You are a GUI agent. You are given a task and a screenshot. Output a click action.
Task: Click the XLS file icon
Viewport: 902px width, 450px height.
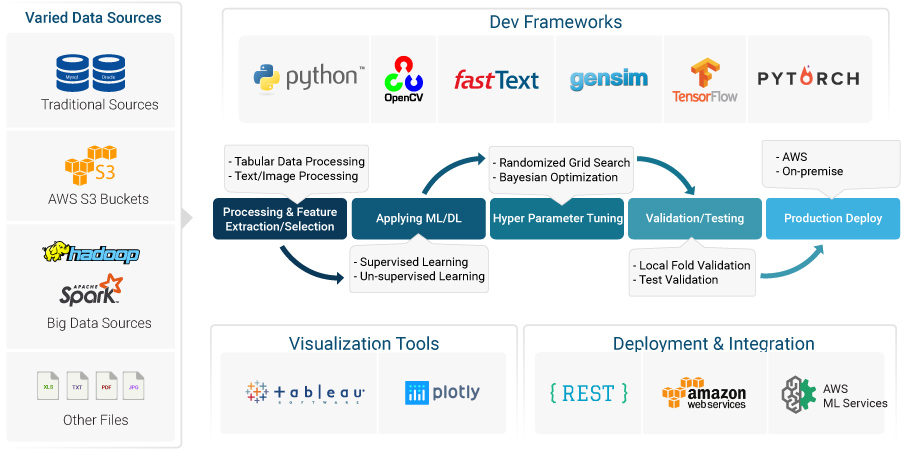[48, 386]
